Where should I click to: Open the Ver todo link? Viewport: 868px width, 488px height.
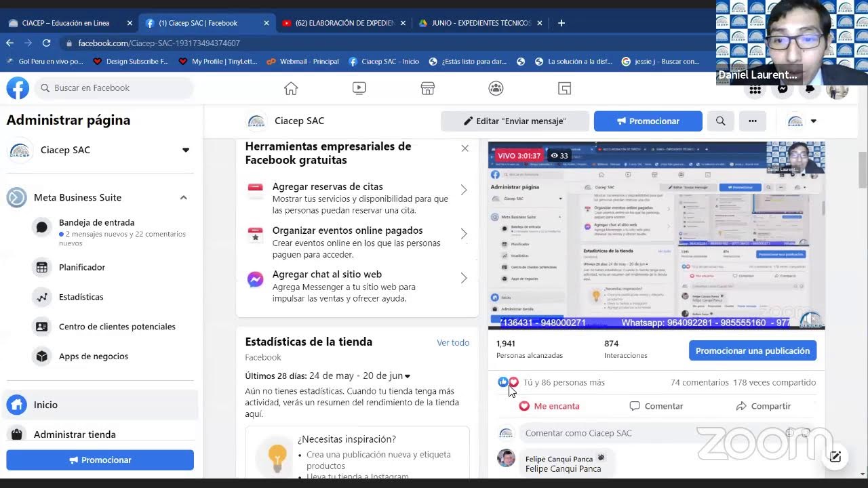[x=453, y=342]
